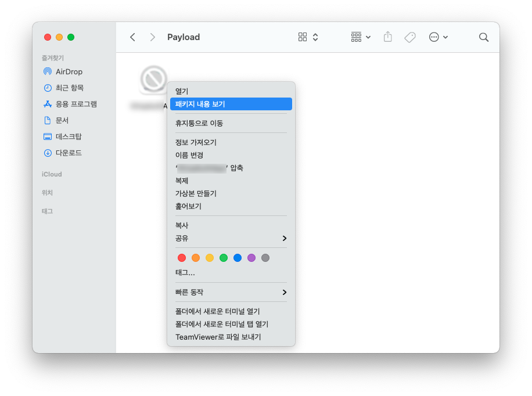This screenshot has height=396, width=532.
Task: Choose 복사 in the context menu
Action: tap(231, 225)
